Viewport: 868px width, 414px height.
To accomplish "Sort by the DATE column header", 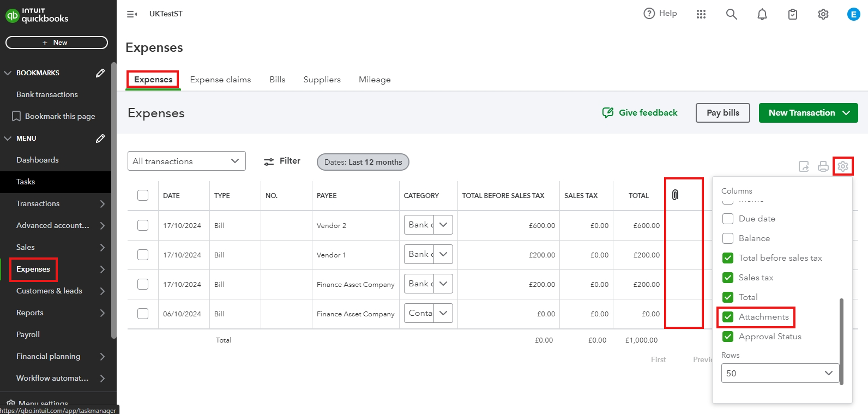I will (x=171, y=195).
